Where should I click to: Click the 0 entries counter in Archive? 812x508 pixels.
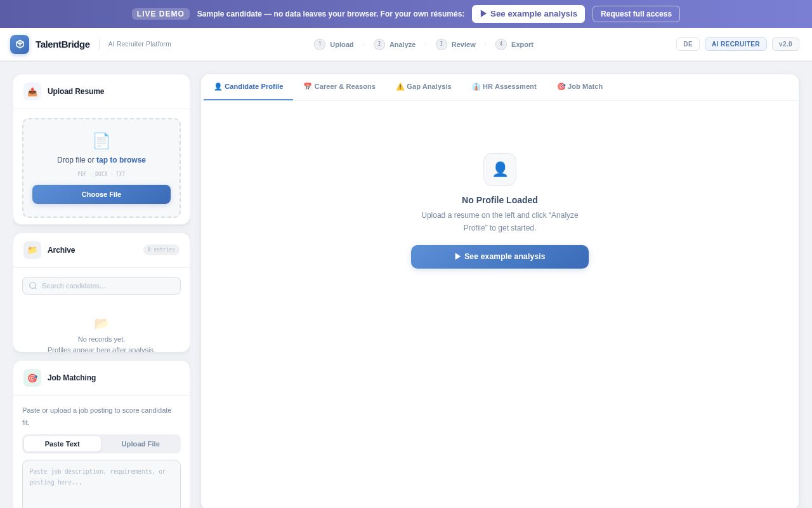[x=161, y=250]
